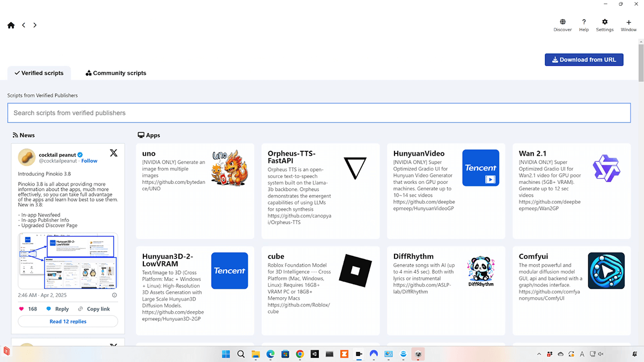
Task: Go forward with the right arrow
Action: [35, 25]
